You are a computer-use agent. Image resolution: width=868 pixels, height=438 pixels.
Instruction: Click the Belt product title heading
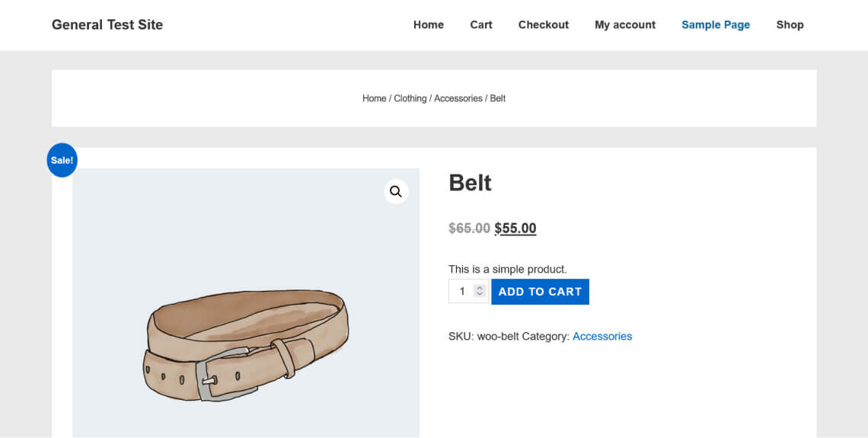[470, 183]
